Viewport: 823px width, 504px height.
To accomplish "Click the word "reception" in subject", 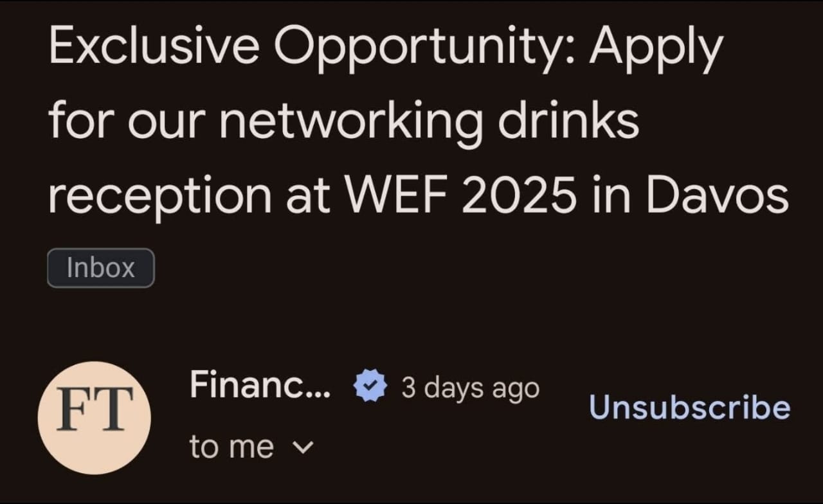I will click(x=160, y=197).
